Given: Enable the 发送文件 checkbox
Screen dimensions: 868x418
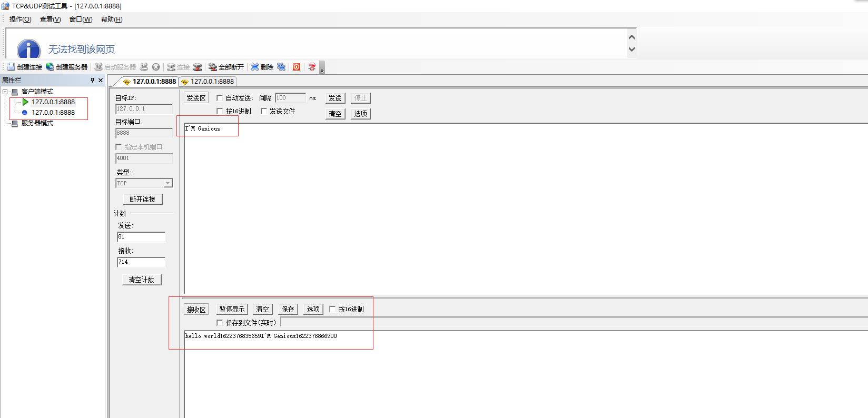Looking at the screenshot, I should (264, 111).
